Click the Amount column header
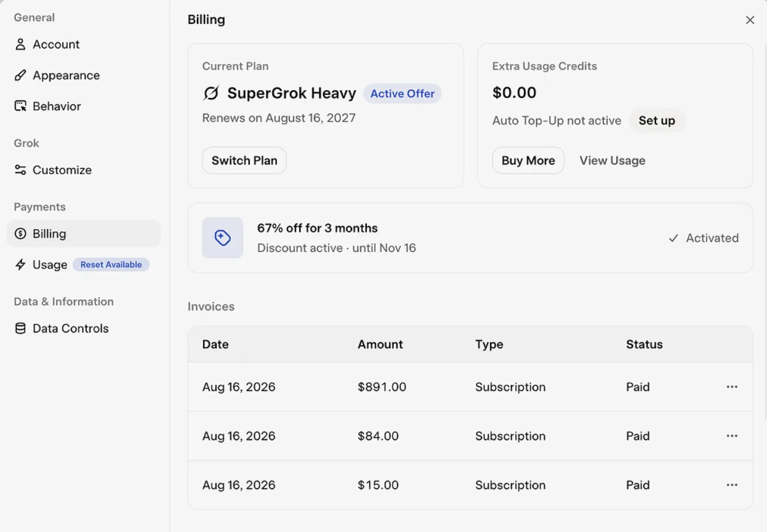This screenshot has height=532, width=767. click(380, 344)
